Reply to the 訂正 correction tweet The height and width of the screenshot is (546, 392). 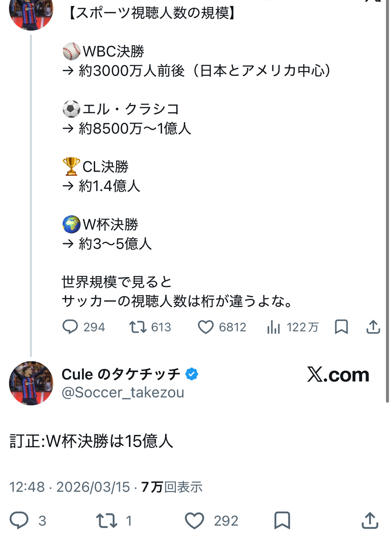(x=20, y=521)
